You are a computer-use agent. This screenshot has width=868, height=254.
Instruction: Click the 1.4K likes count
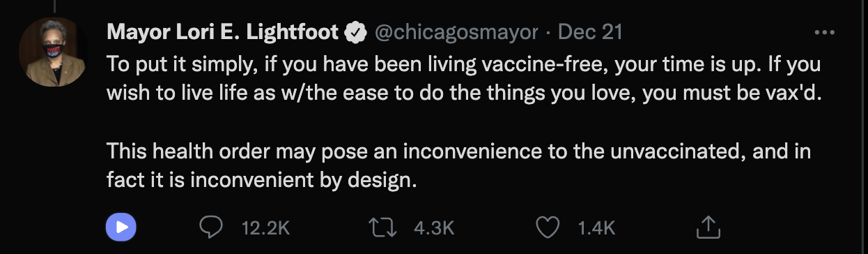pos(596,227)
